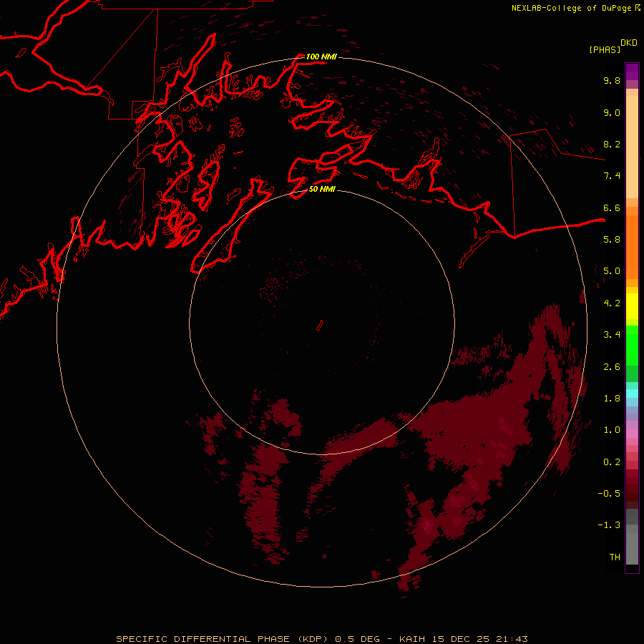Click the 7.4 scale value

tap(612, 176)
